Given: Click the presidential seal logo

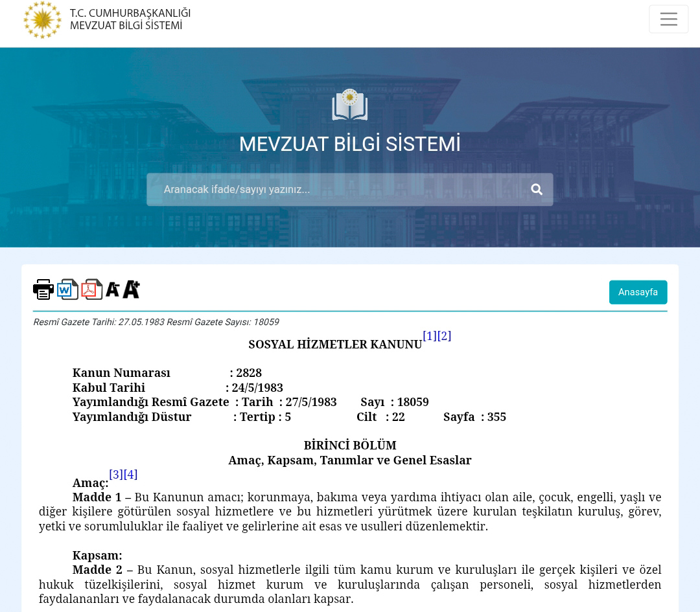Looking at the screenshot, I should coord(42,19).
